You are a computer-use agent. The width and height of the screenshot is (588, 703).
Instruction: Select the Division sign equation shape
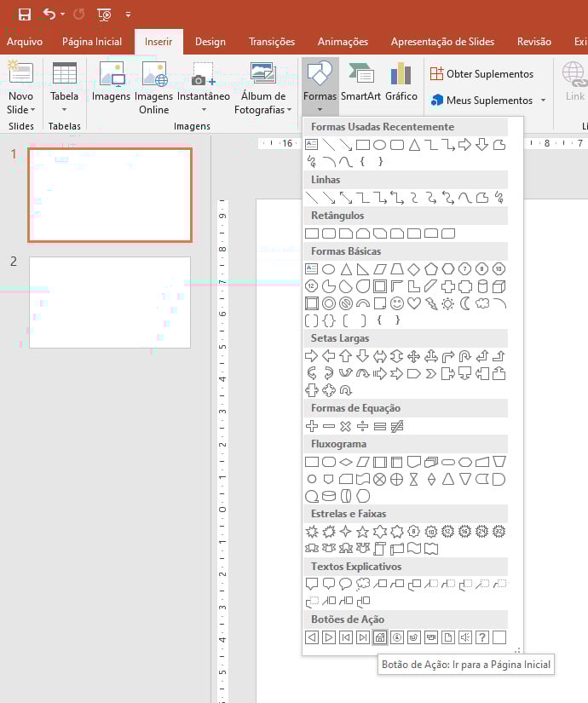coord(363,426)
